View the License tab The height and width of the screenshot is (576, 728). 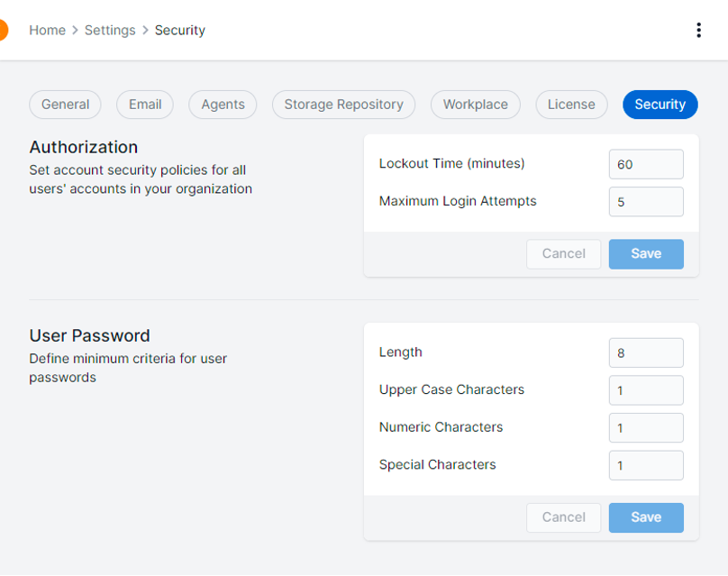[571, 104]
